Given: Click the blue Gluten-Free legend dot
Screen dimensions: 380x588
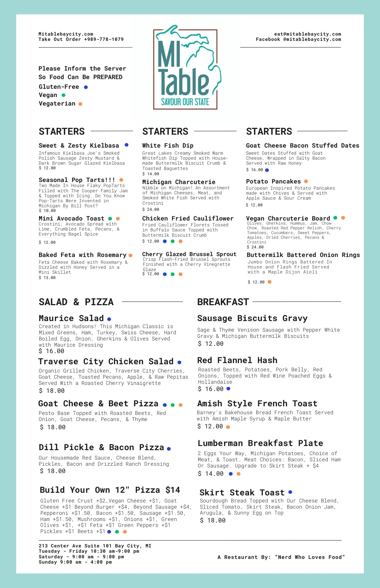Looking at the screenshot, I should point(86,87).
